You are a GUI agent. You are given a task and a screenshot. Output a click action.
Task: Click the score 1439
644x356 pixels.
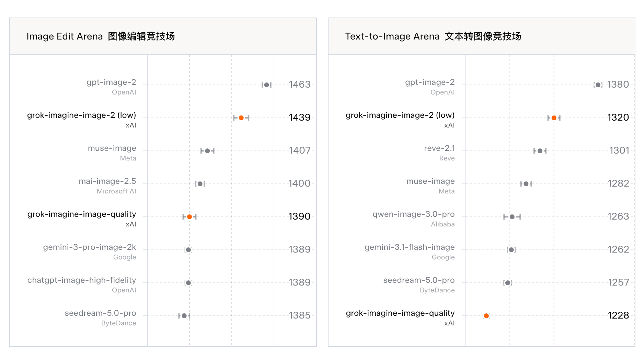pyautogui.click(x=300, y=118)
